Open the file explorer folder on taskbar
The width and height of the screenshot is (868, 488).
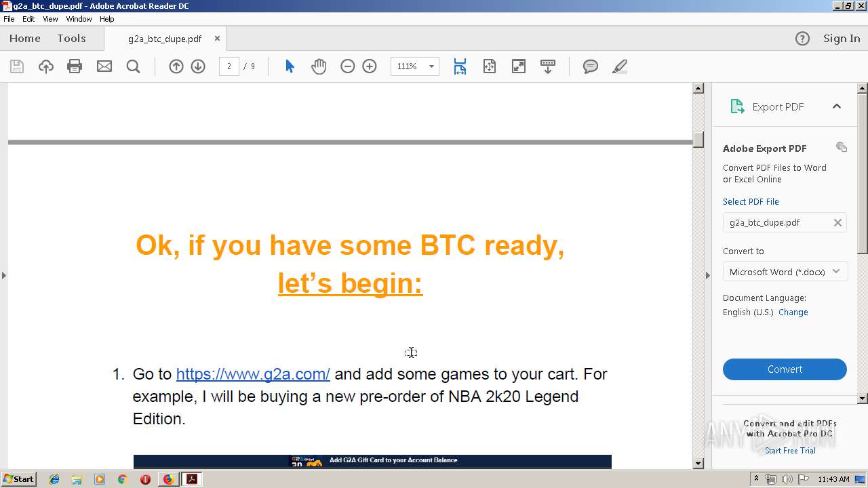click(77, 479)
